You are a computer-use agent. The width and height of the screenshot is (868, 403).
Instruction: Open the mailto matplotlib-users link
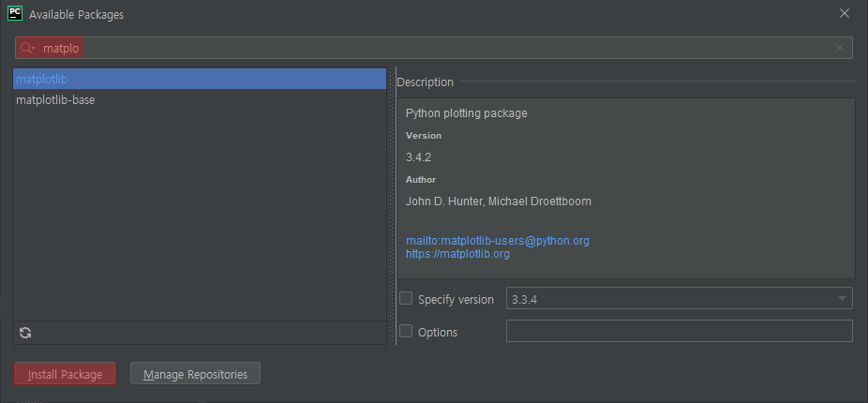pos(497,241)
